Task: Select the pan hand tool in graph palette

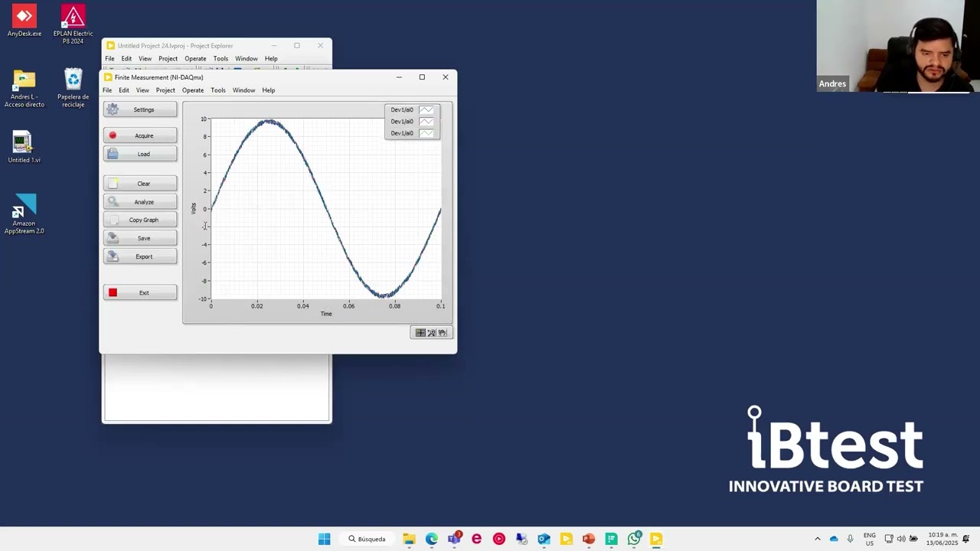Action: [x=442, y=333]
